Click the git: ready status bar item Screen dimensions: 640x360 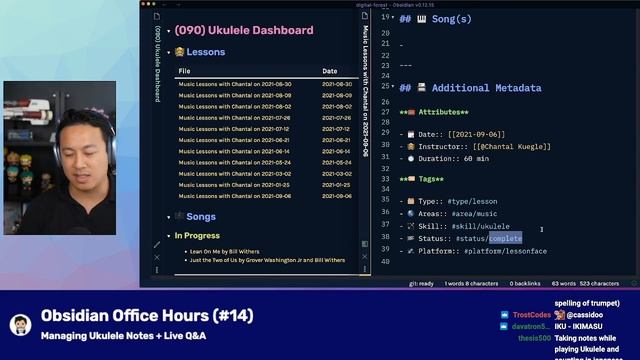click(x=421, y=283)
